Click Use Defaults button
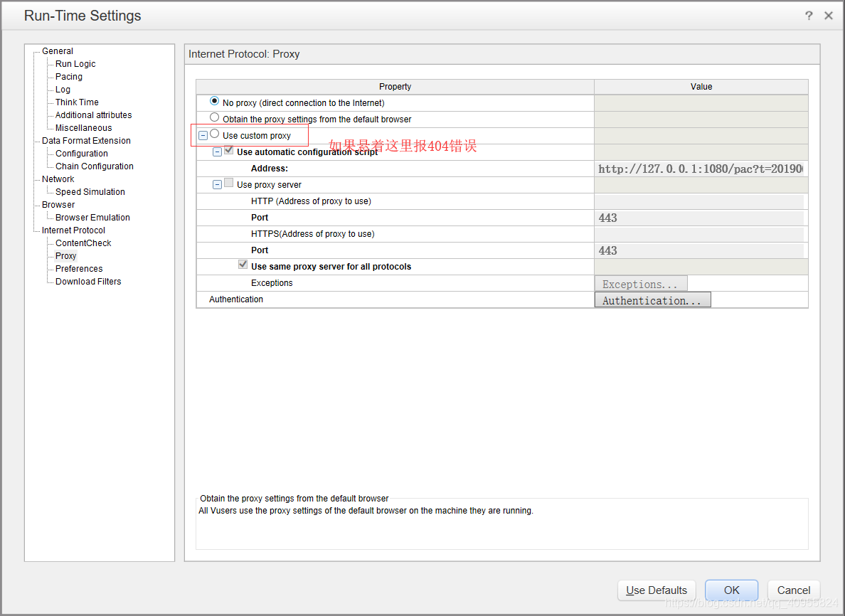The width and height of the screenshot is (845, 616). 657,590
